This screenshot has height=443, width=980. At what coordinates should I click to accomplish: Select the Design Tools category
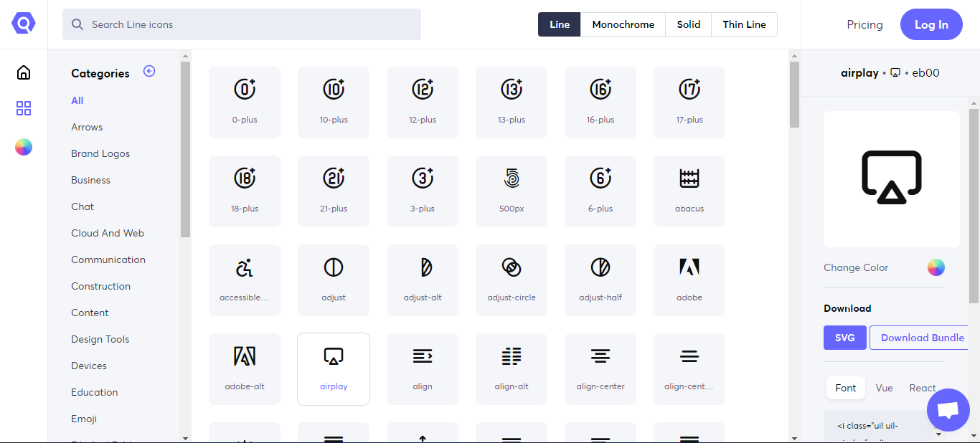pyautogui.click(x=100, y=339)
